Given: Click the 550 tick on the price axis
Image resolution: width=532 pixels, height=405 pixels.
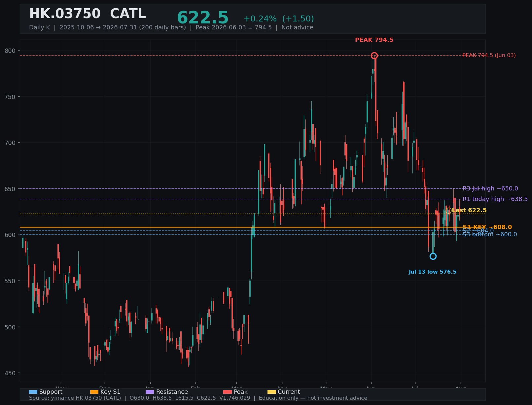Looking at the screenshot, I should [x=10, y=281].
